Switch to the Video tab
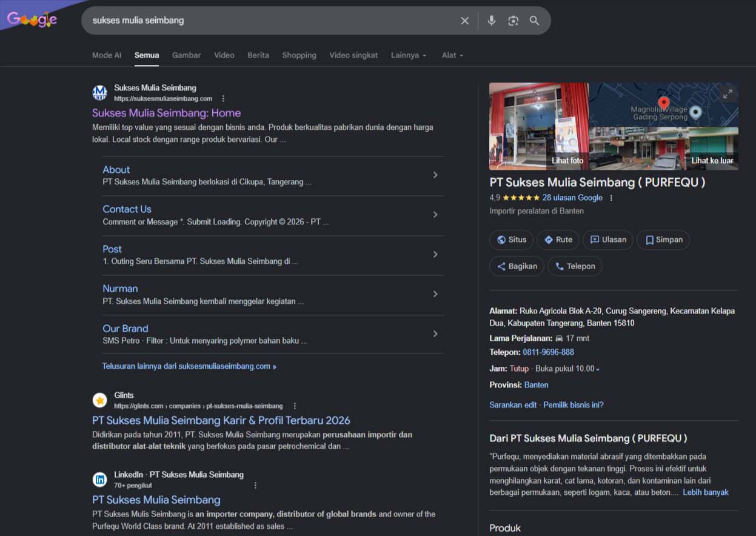 [x=224, y=55]
